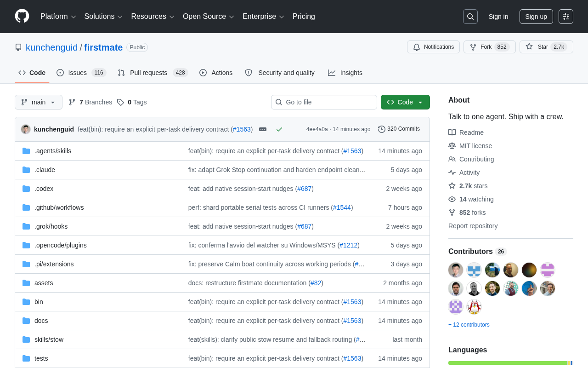This screenshot has height=368, width=588.
Task: Switch to the Issues tab
Action: point(81,73)
